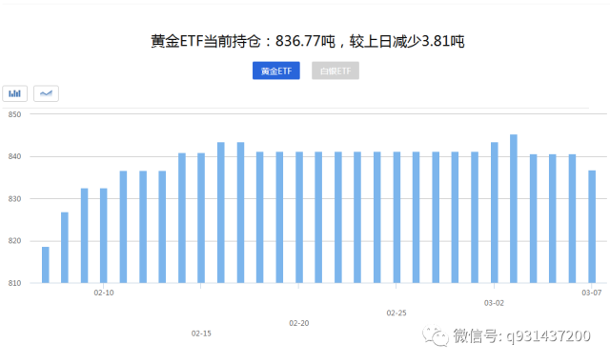Click the last bar at 03-07

pos(592,227)
